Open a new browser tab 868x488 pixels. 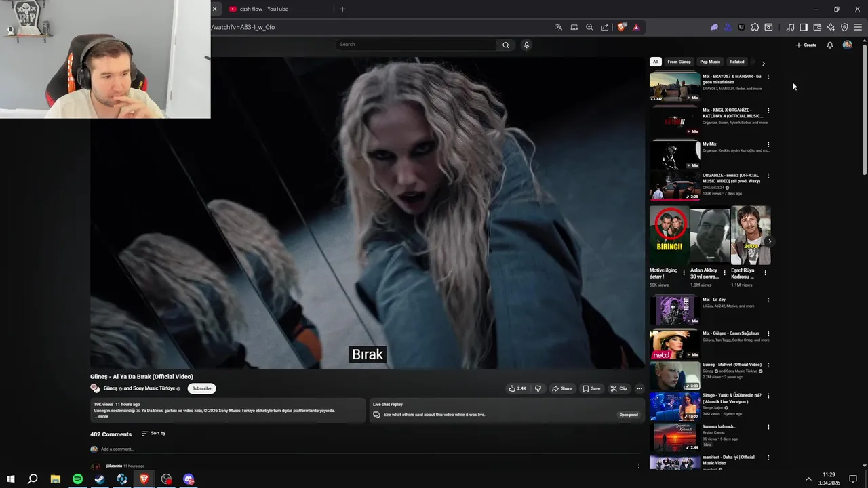tap(342, 9)
